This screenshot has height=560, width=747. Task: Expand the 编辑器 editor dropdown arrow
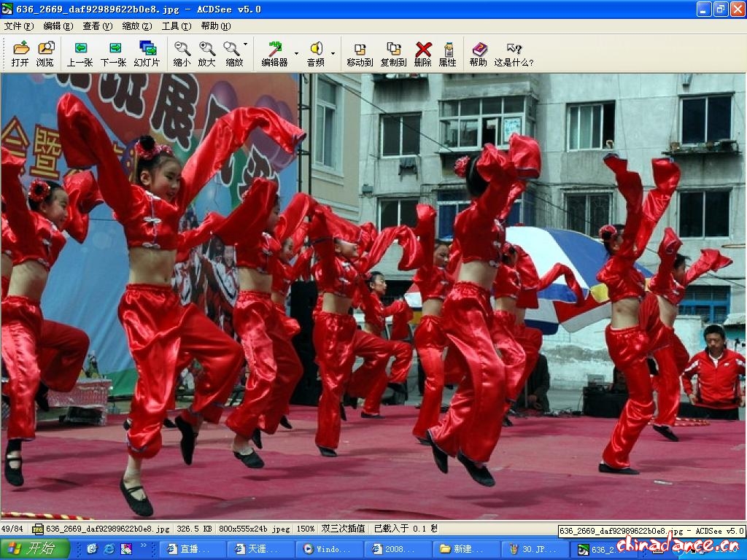click(x=296, y=53)
